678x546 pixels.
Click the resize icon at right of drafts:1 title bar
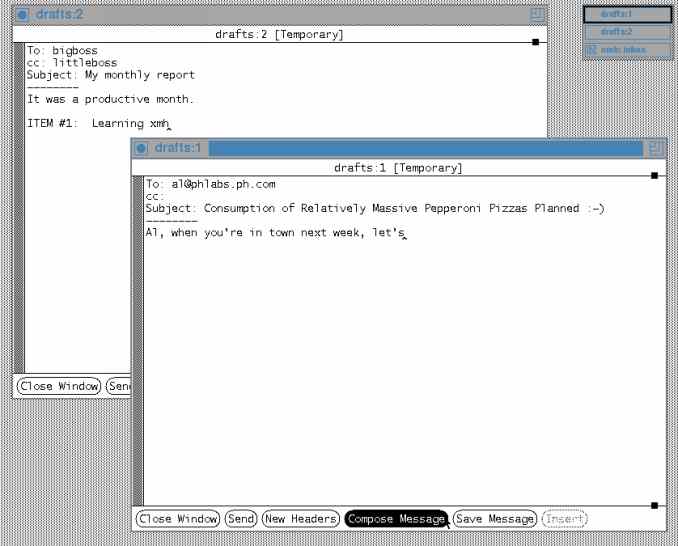(x=656, y=148)
